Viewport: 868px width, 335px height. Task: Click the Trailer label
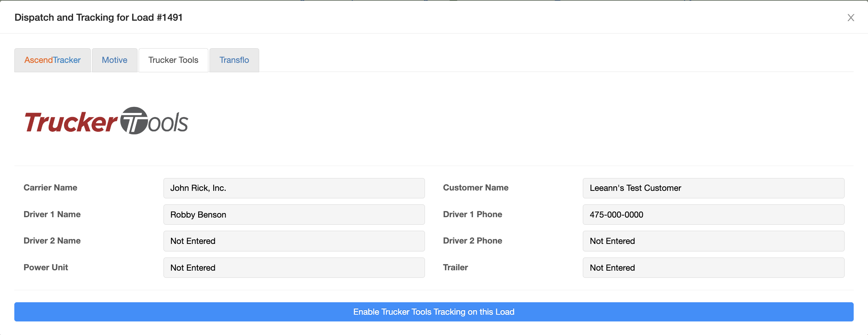[x=455, y=267]
